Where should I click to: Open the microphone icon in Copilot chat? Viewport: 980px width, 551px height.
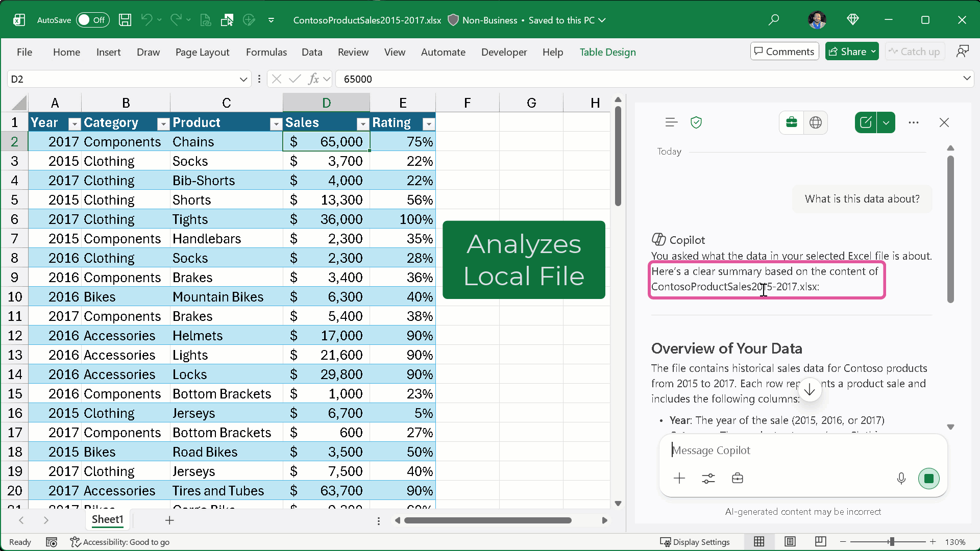click(x=901, y=478)
